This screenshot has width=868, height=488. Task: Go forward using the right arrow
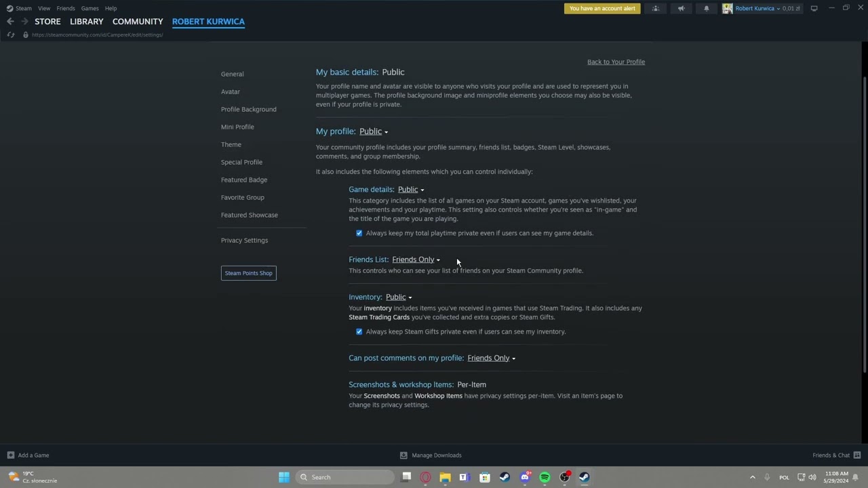pyautogui.click(x=24, y=22)
